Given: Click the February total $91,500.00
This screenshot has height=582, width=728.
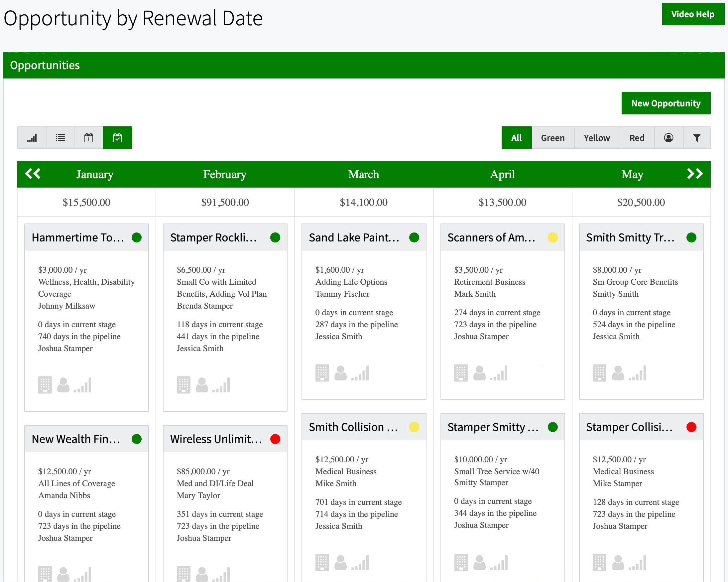Looking at the screenshot, I should pos(225,202).
